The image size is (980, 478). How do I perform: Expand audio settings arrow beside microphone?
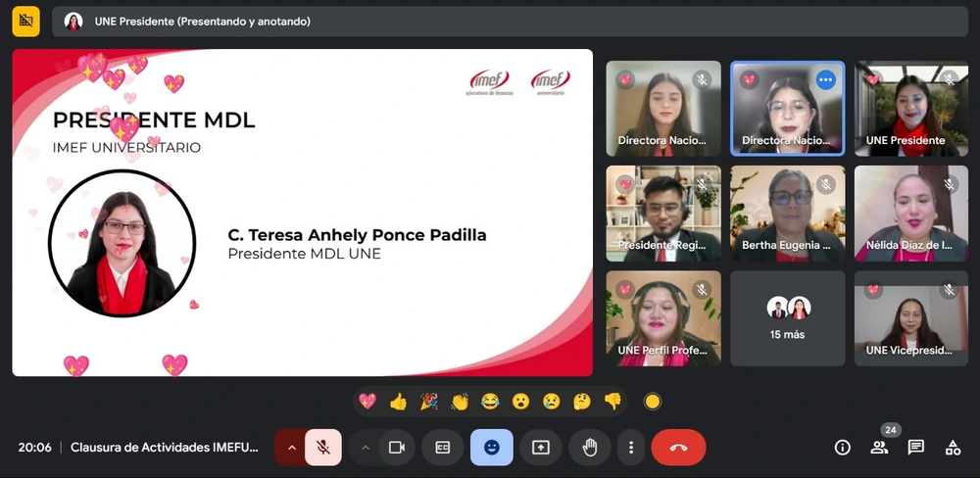point(290,448)
